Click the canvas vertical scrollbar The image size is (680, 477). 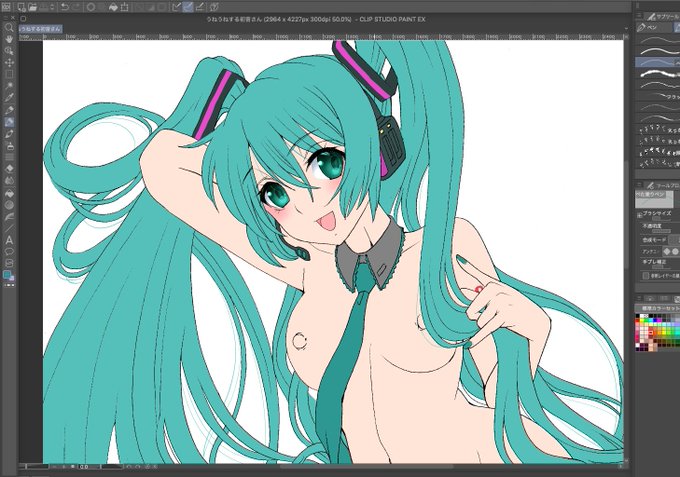point(628,215)
